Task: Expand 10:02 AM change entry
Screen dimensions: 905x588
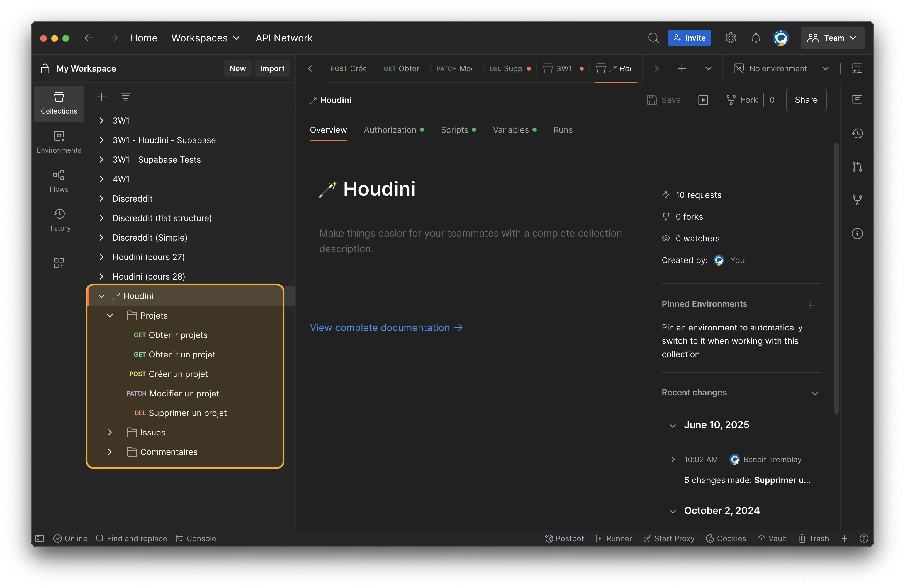Action: point(672,459)
